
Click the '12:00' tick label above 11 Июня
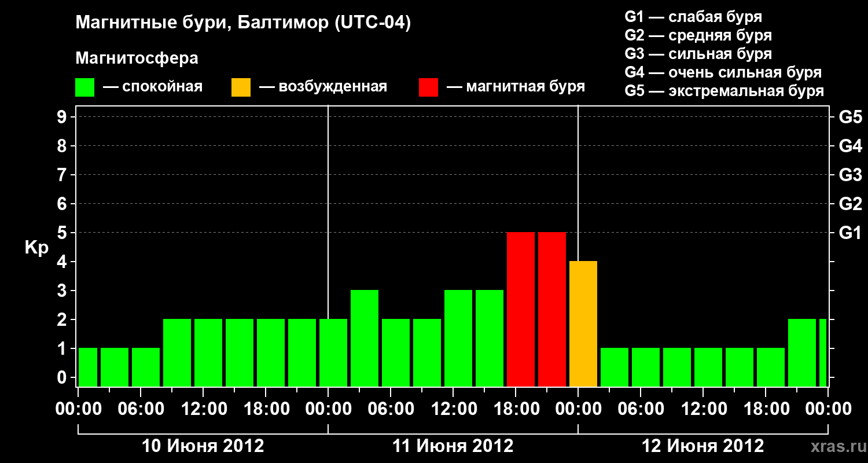pos(453,409)
